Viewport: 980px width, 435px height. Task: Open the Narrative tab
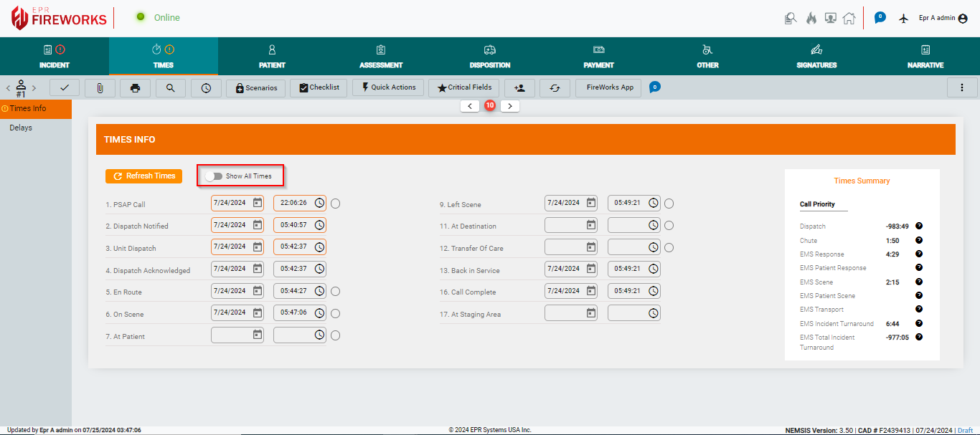click(925, 57)
